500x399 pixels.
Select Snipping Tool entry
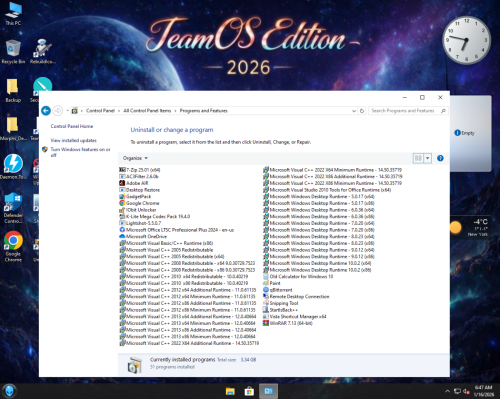[281, 303]
